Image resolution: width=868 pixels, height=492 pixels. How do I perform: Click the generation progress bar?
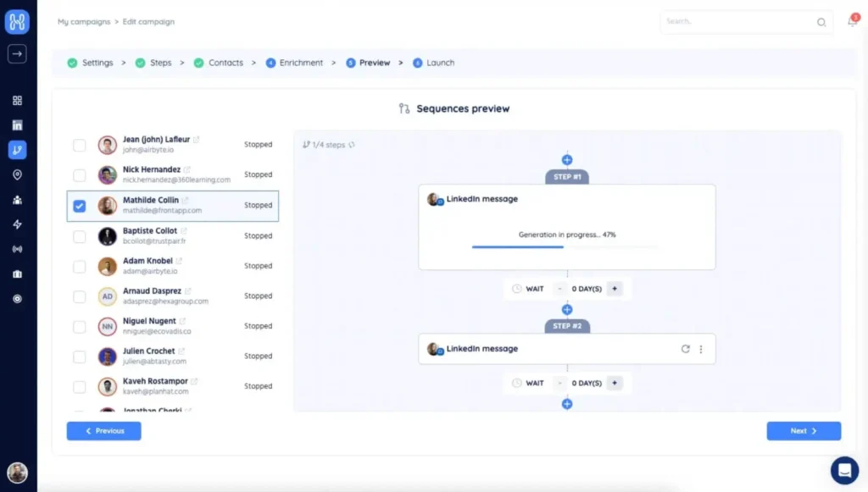[x=565, y=246]
